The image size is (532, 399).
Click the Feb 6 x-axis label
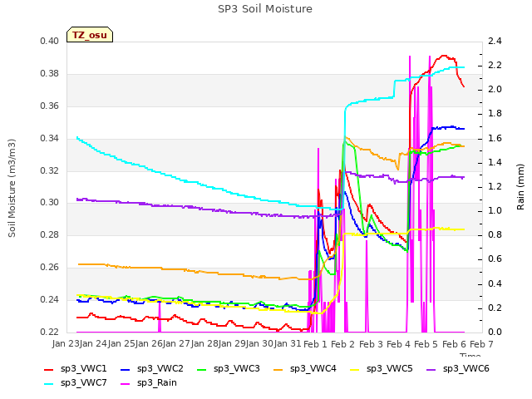pos(455,344)
